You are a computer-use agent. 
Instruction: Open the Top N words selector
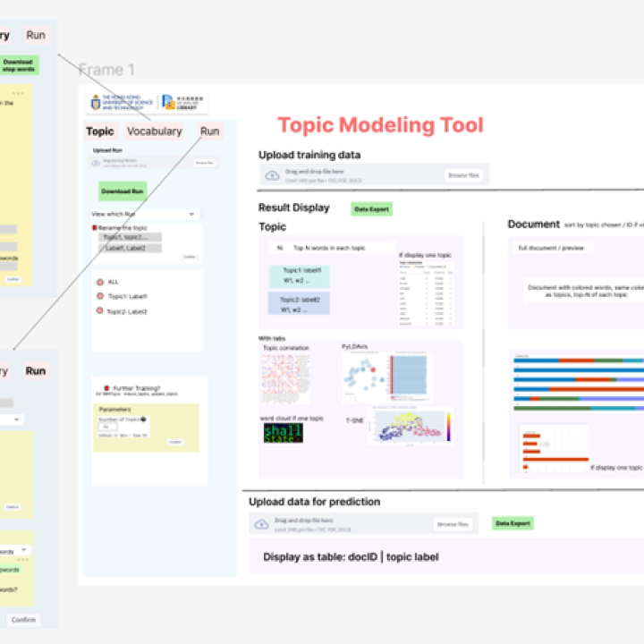click(x=280, y=247)
